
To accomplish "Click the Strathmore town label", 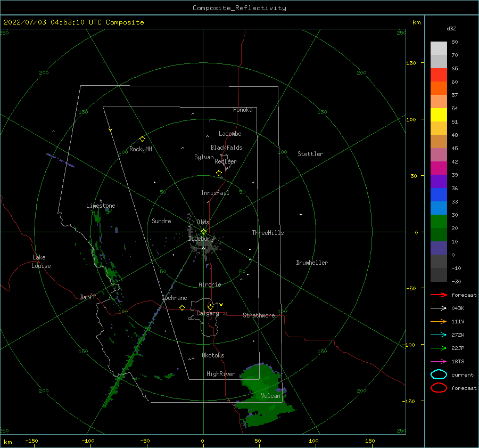I will tap(259, 315).
